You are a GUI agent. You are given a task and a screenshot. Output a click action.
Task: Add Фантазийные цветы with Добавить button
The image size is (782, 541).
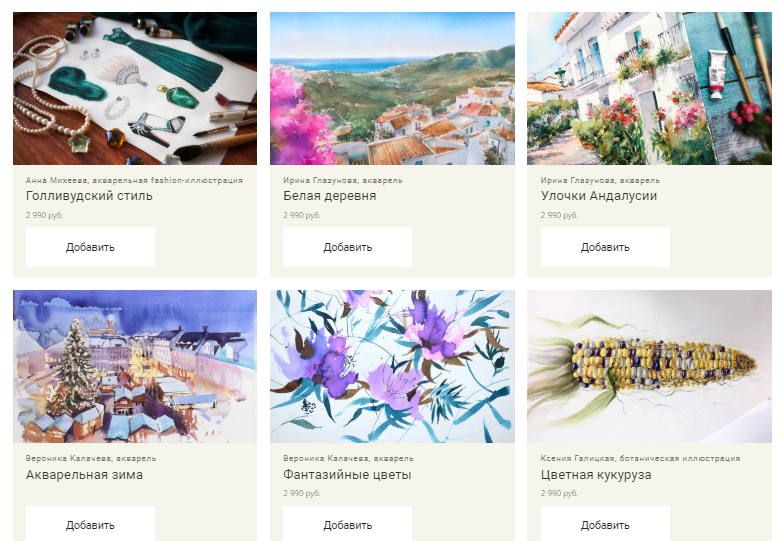click(x=348, y=524)
